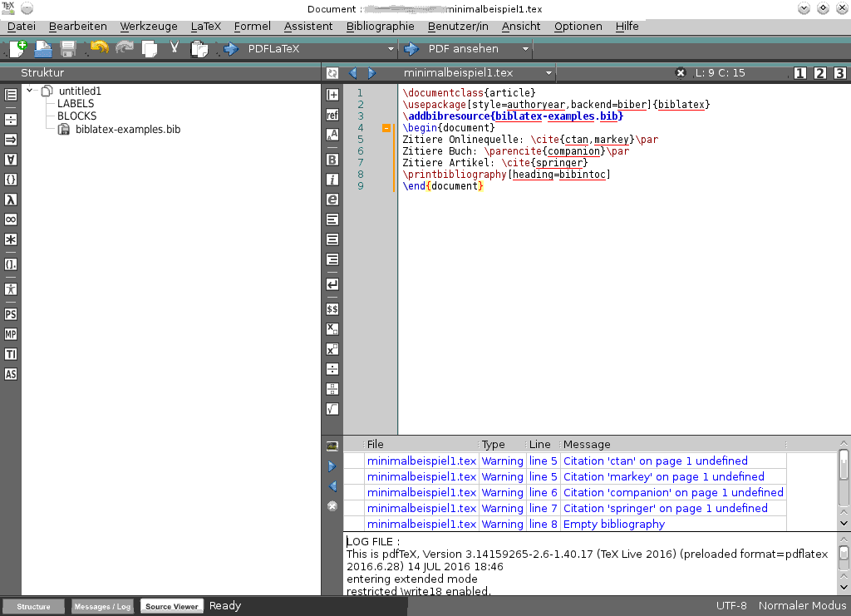
Task: Redo the last undone edit
Action: (x=125, y=48)
